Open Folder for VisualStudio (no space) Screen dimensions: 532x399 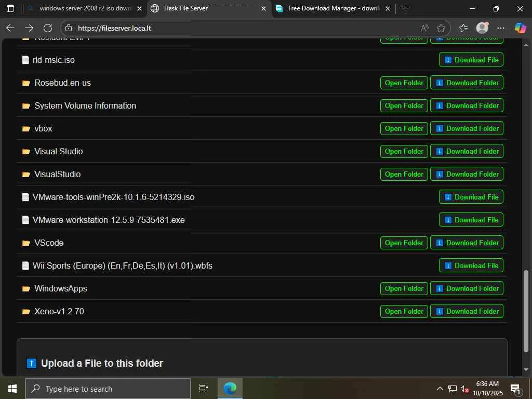[404, 174]
